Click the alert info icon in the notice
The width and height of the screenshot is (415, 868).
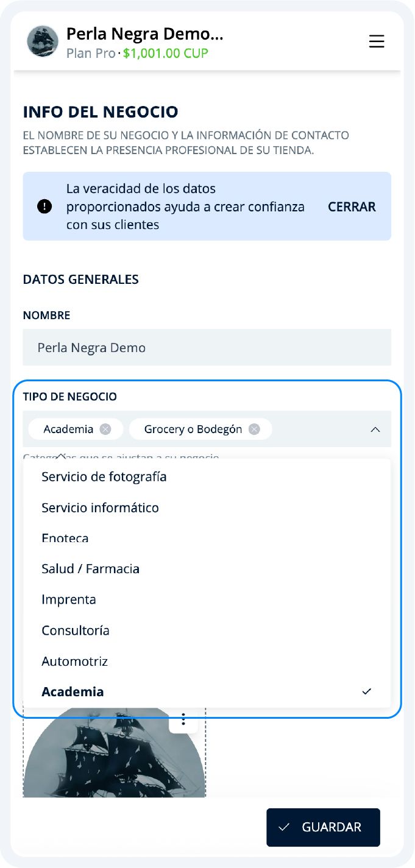click(x=44, y=207)
